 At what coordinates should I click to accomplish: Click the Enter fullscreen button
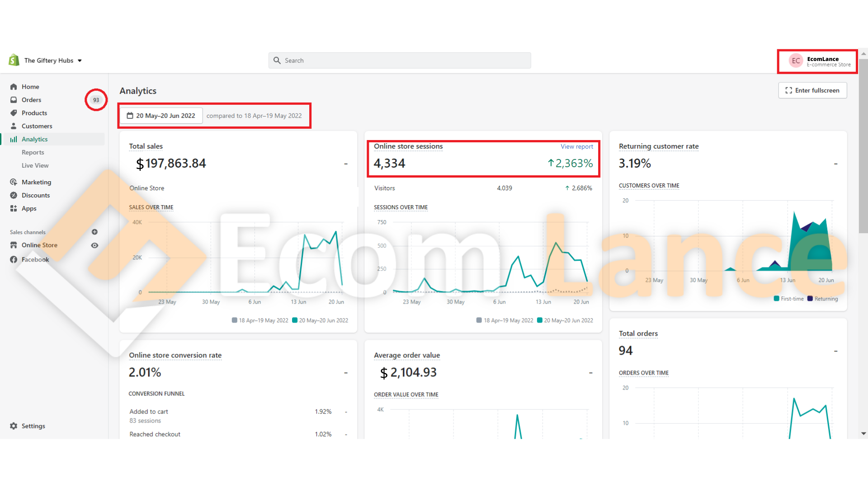pyautogui.click(x=812, y=90)
